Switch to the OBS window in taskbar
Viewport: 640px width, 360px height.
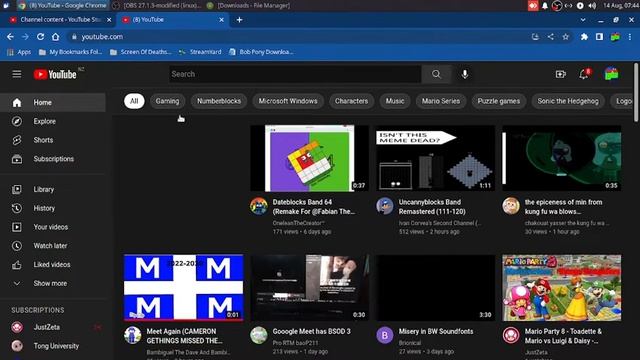tap(157, 5)
